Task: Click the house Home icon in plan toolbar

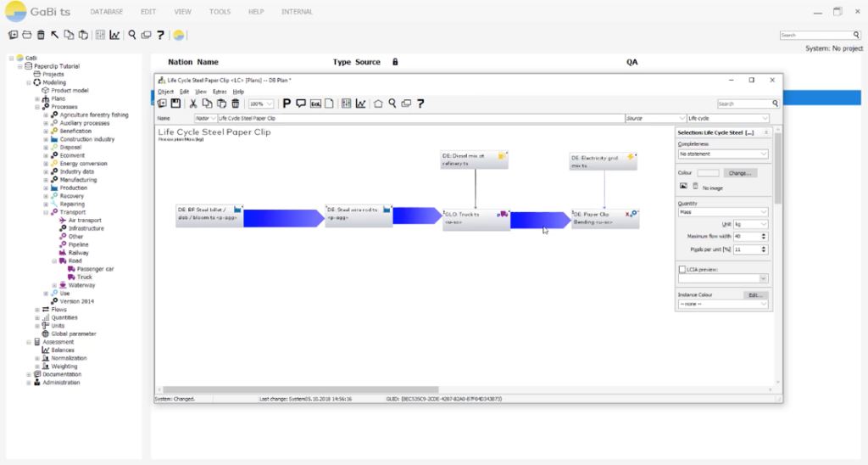Action: 378,104
